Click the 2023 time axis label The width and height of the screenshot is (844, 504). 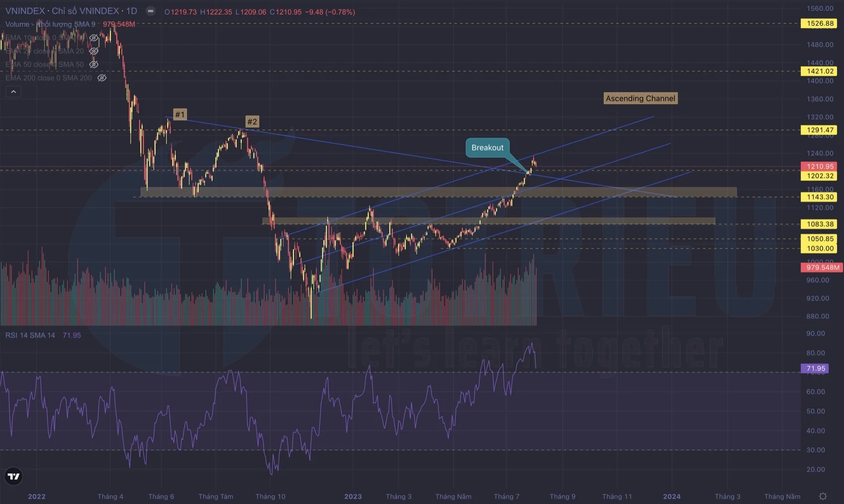(353, 497)
